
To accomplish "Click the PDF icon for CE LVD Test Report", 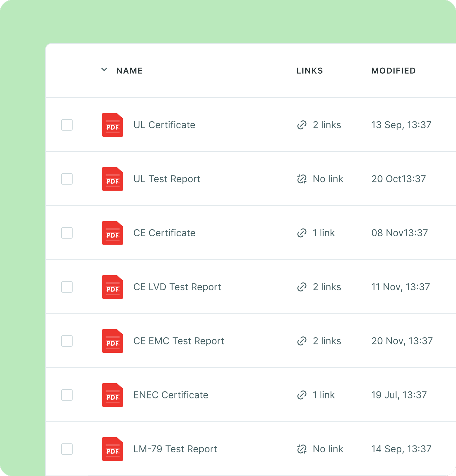I will pyautogui.click(x=112, y=287).
